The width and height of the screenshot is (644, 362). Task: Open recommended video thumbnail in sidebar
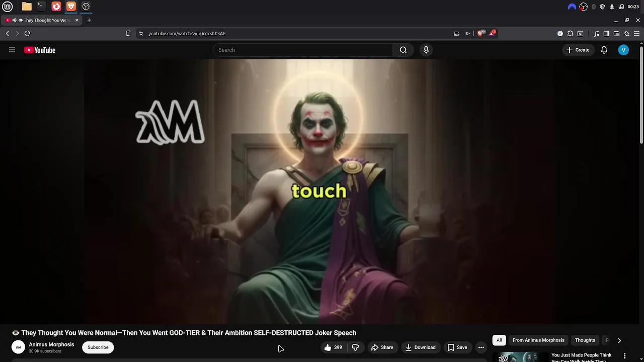coord(520,357)
